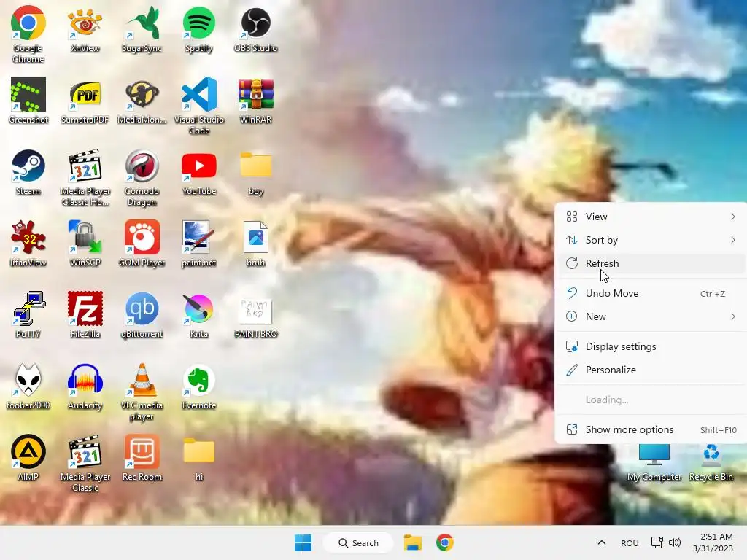Click Show more options entry
The image size is (747, 560).
click(651, 429)
